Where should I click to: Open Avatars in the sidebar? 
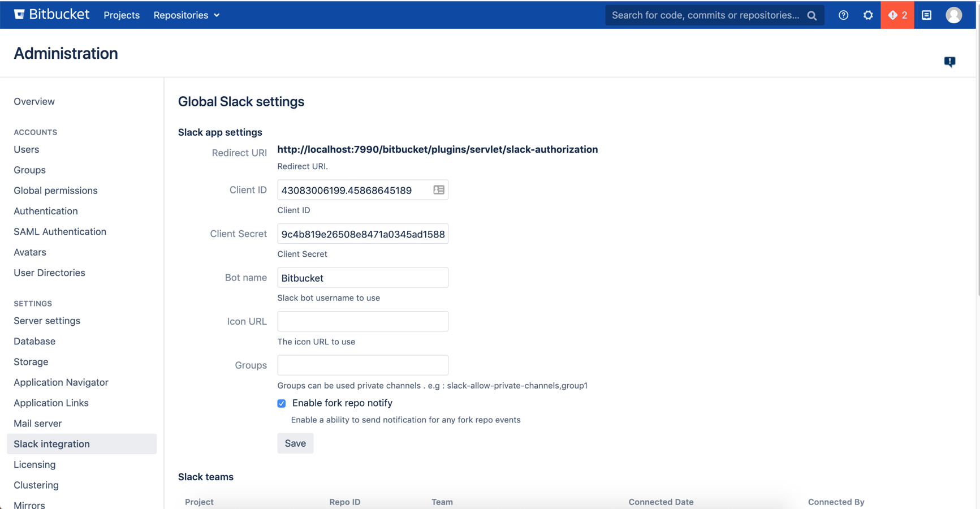click(30, 252)
